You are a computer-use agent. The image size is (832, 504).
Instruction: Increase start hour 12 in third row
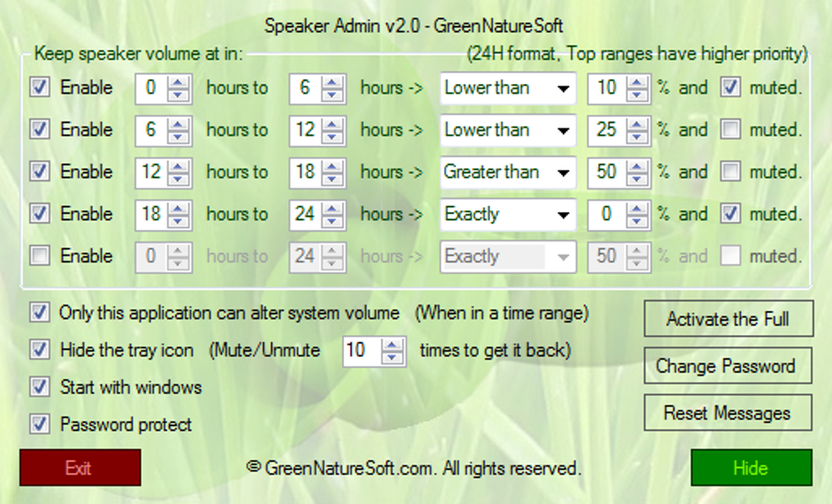179,166
